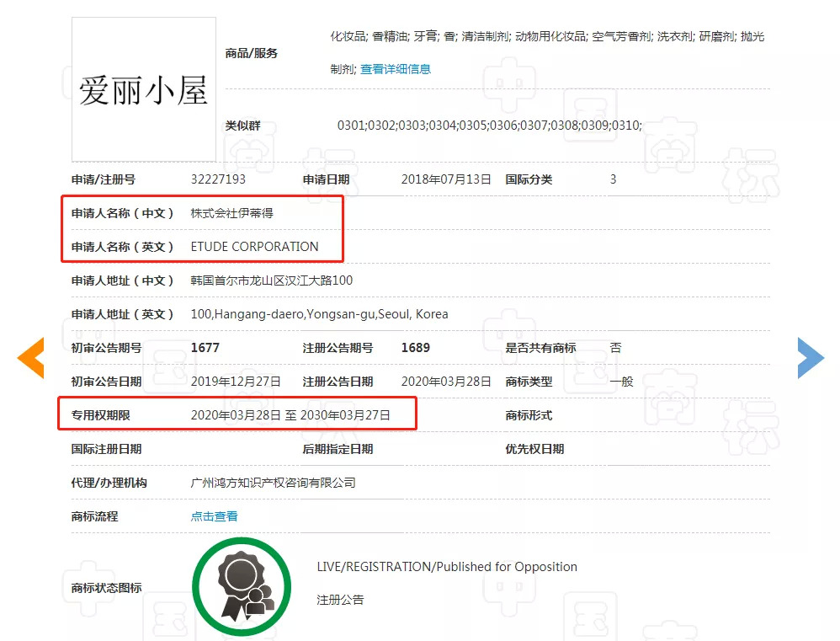
Task: Select international class value 3
Action: pyautogui.click(x=614, y=179)
